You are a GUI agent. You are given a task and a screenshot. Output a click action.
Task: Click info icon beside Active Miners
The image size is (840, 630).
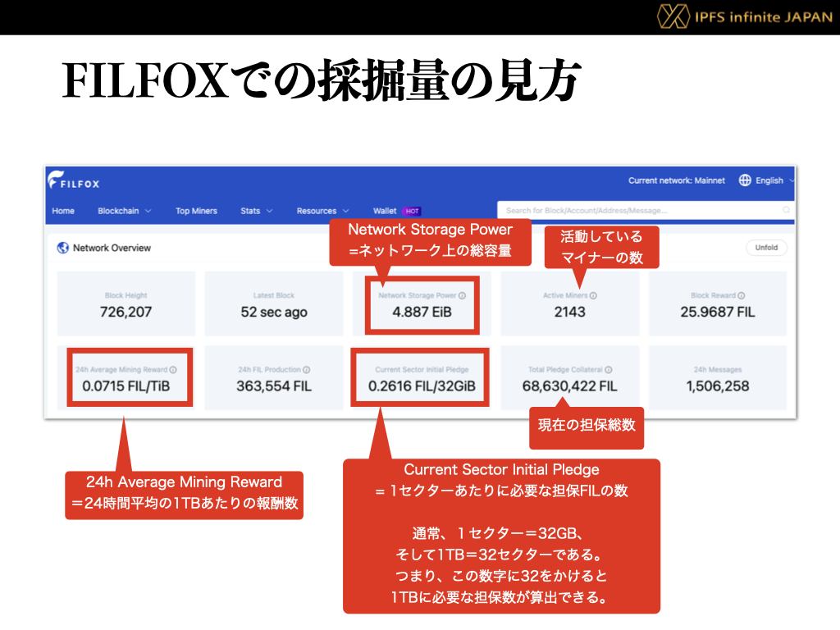pos(594,295)
